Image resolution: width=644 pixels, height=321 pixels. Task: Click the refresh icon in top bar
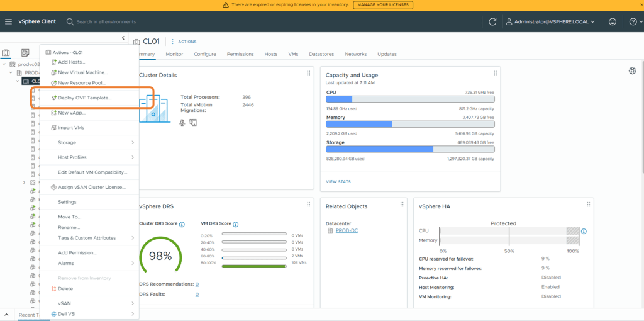click(x=492, y=21)
